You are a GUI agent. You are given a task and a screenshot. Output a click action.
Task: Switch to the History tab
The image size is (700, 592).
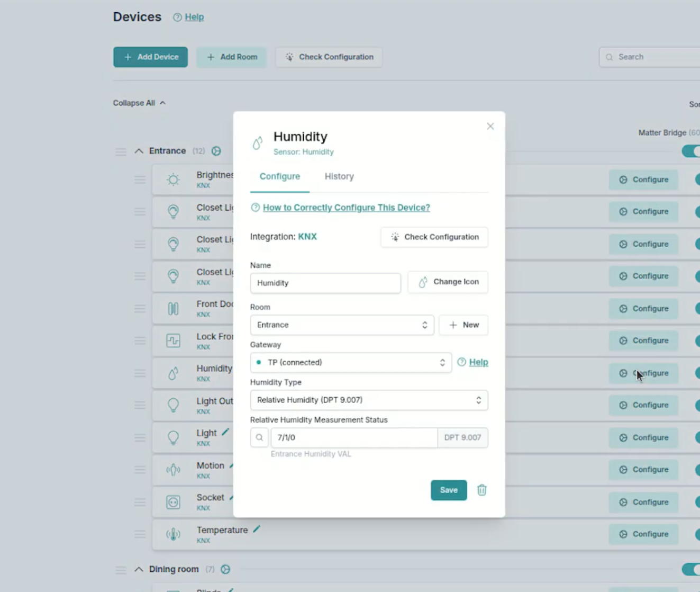coord(339,176)
